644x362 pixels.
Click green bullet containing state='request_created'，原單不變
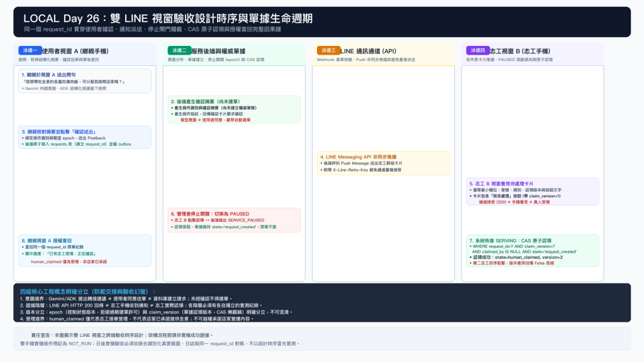pos(223,227)
